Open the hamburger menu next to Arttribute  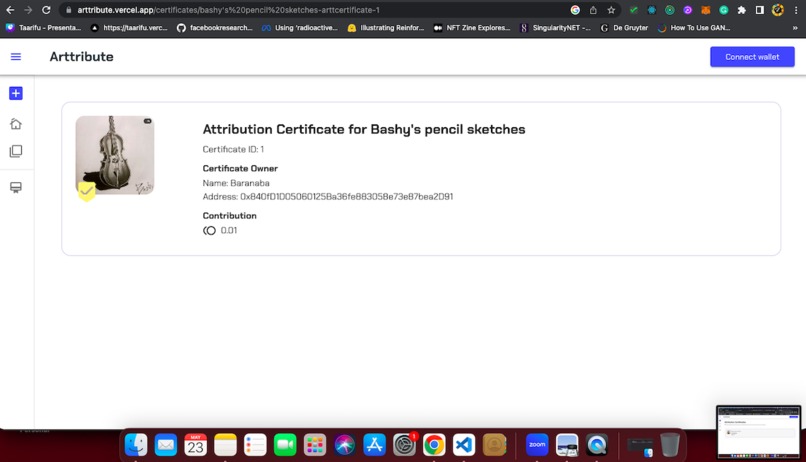pos(16,57)
